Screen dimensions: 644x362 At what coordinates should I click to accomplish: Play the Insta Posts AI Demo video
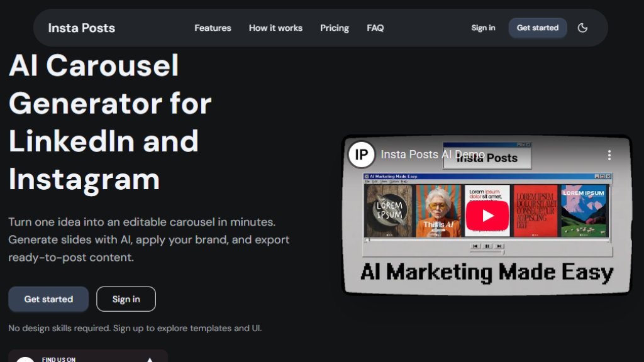487,216
